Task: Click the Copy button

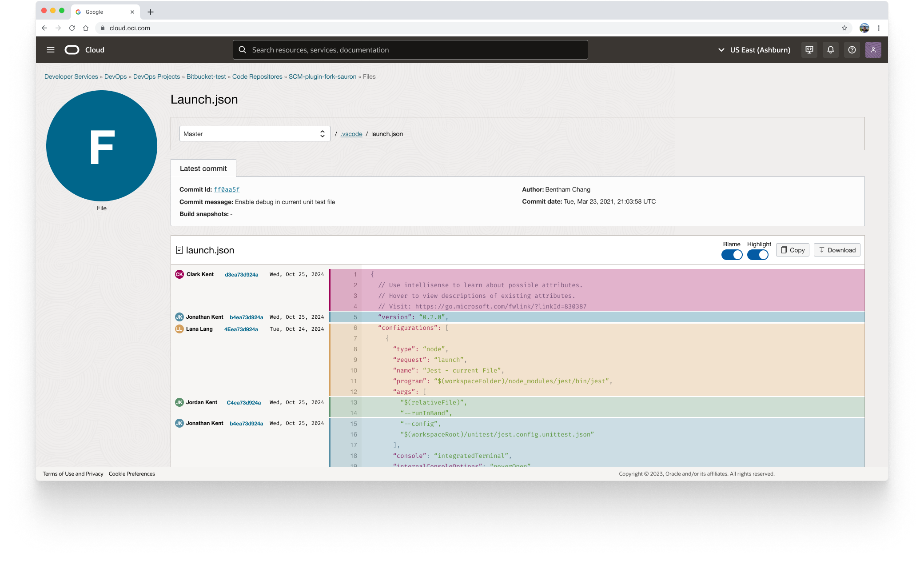Action: 793,250
